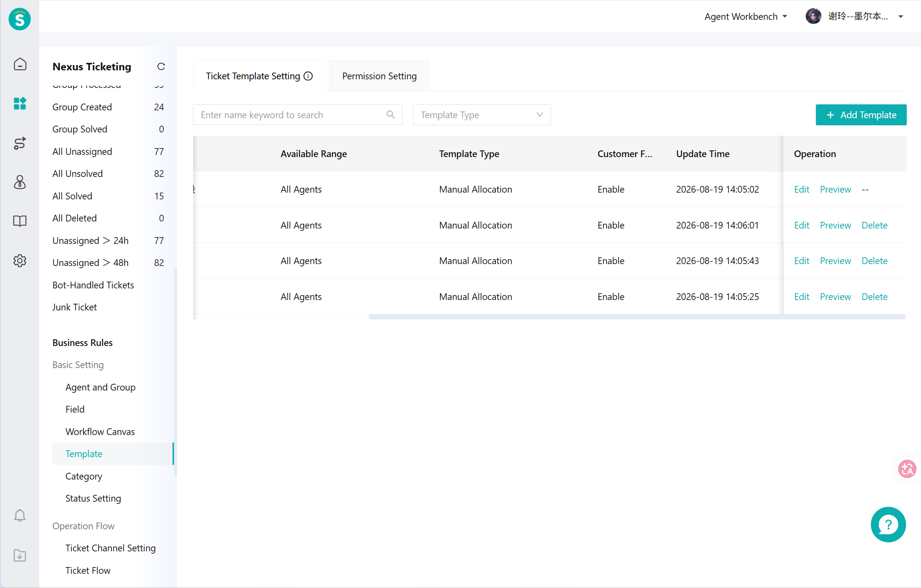The width and height of the screenshot is (921, 588).
Task: Expand the user account dropdown arrow
Action: pyautogui.click(x=901, y=17)
